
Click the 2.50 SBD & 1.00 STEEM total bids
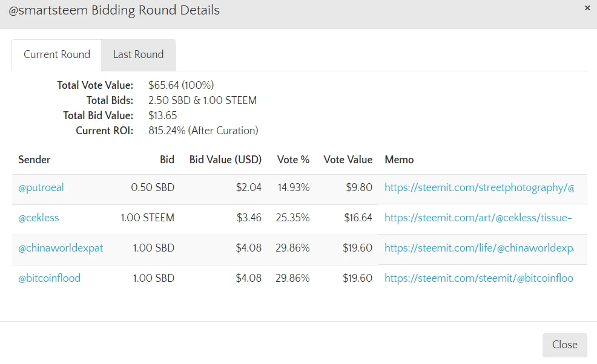(203, 100)
